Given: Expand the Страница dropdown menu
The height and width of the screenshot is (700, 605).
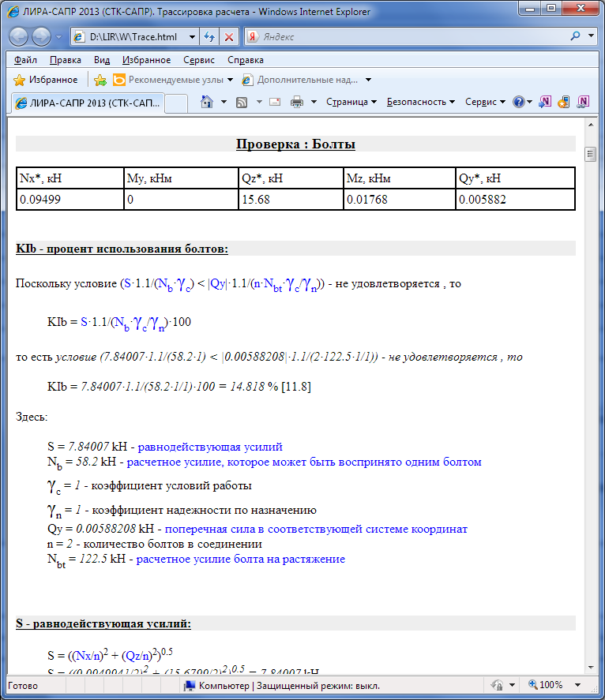Looking at the screenshot, I should [351, 102].
